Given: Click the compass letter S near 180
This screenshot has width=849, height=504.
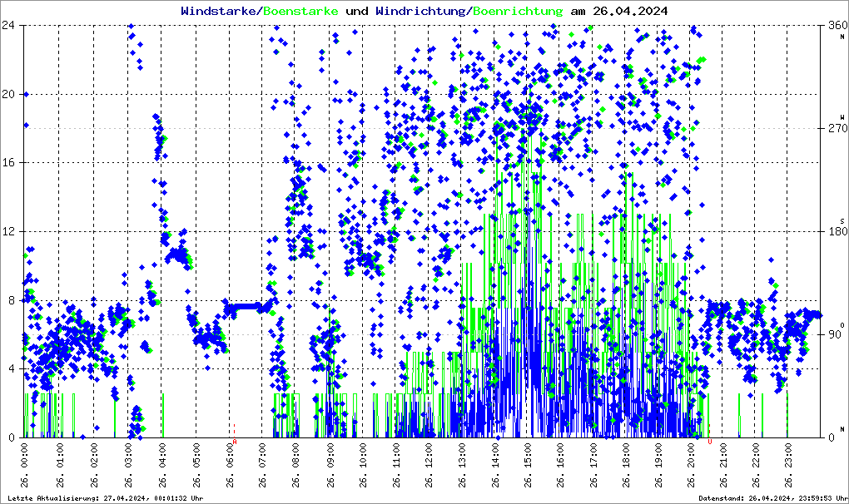Looking at the screenshot, I should [842, 221].
